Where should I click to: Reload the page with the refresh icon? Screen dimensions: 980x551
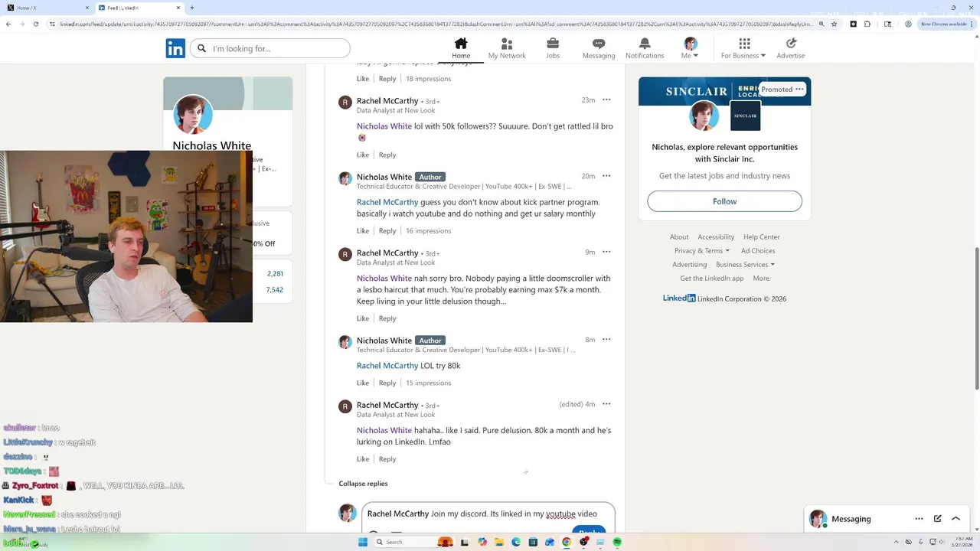coord(36,24)
